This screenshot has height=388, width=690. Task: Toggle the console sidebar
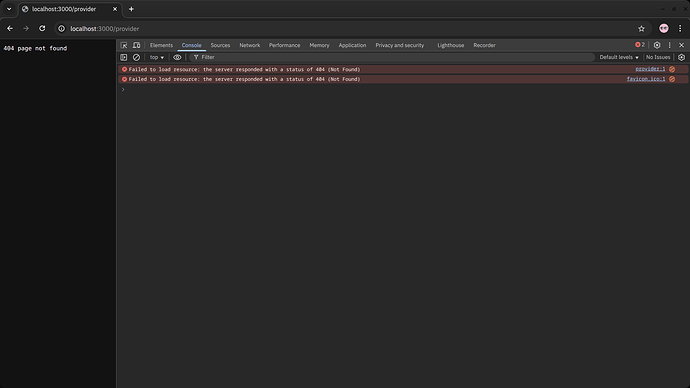(124, 57)
